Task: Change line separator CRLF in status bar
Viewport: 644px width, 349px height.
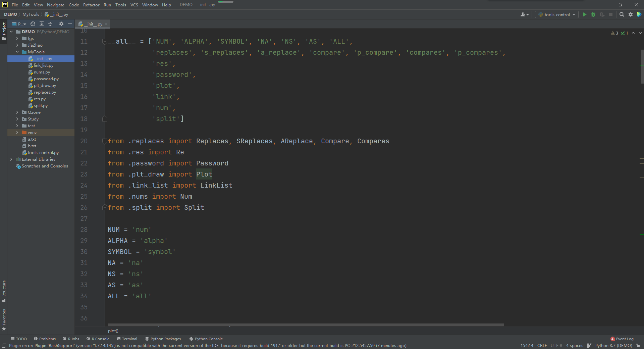Action: [x=542, y=346]
